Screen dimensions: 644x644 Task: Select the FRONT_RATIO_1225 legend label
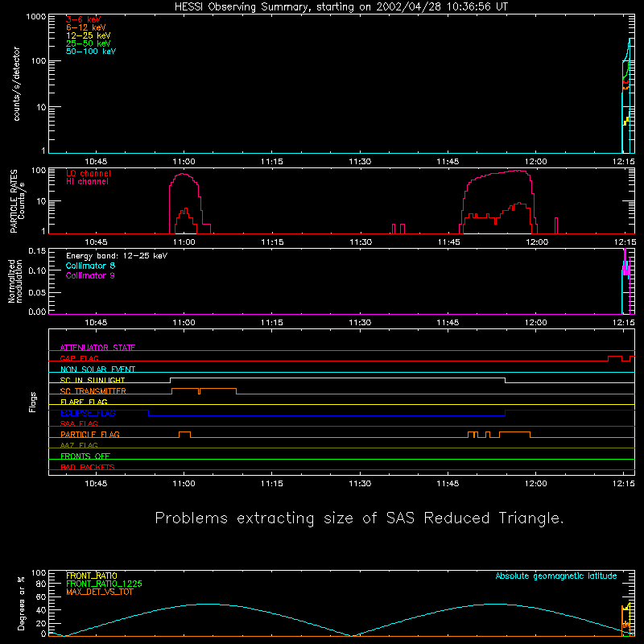(104, 584)
